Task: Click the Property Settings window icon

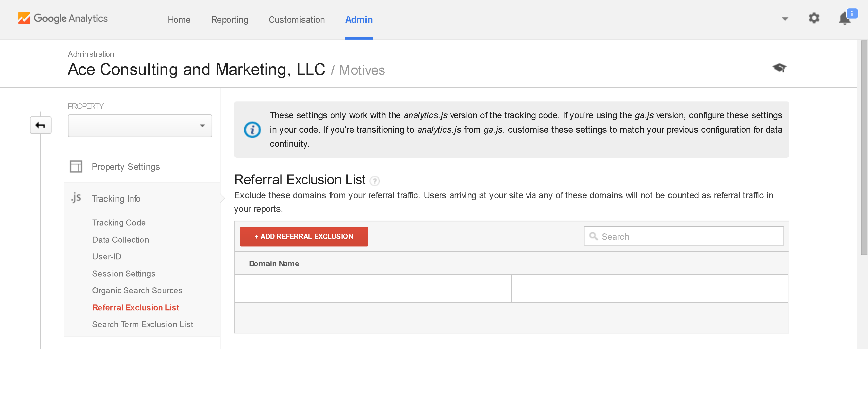Action: [x=76, y=167]
